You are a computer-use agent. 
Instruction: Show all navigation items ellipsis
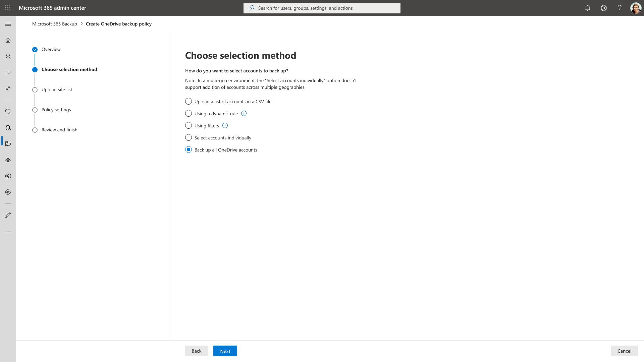8,231
